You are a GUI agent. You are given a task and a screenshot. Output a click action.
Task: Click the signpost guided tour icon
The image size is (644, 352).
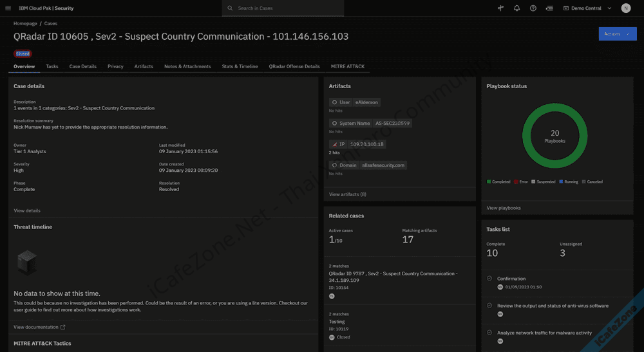coord(500,8)
